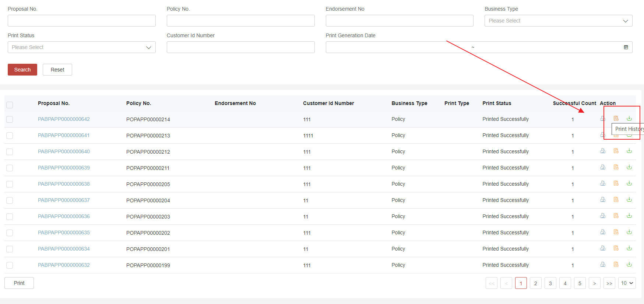Viewport: 644px width, 304px height.
Task: Click print icon for policy POPAPP00000205
Action: point(603,184)
